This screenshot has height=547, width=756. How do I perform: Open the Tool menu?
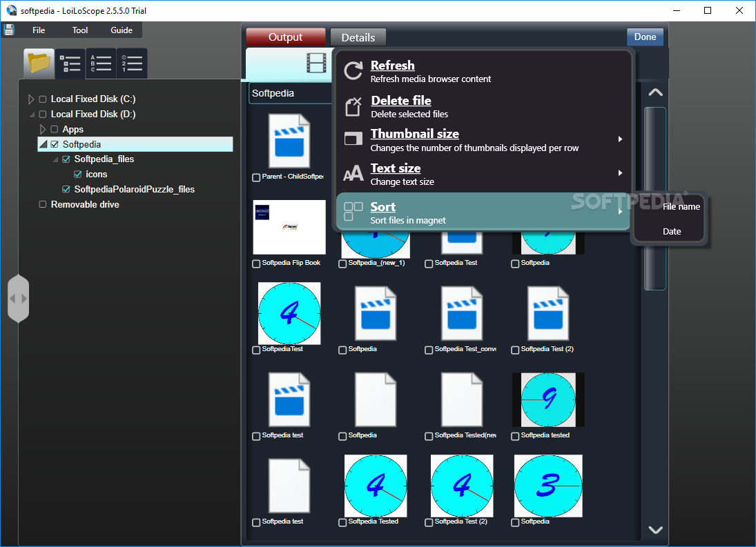click(80, 30)
